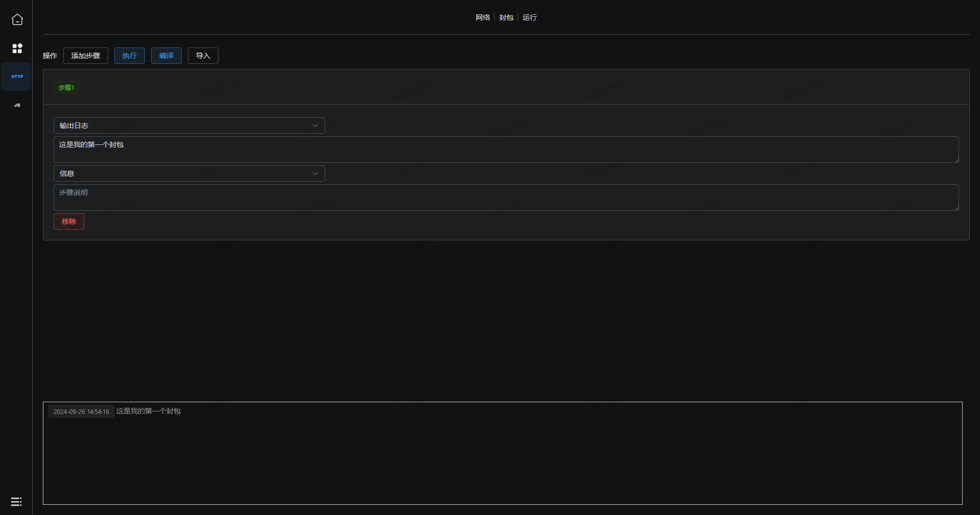Screen dimensions: 980x515
Task: Click the log output text 这是我的第一个封包
Action: (149, 411)
